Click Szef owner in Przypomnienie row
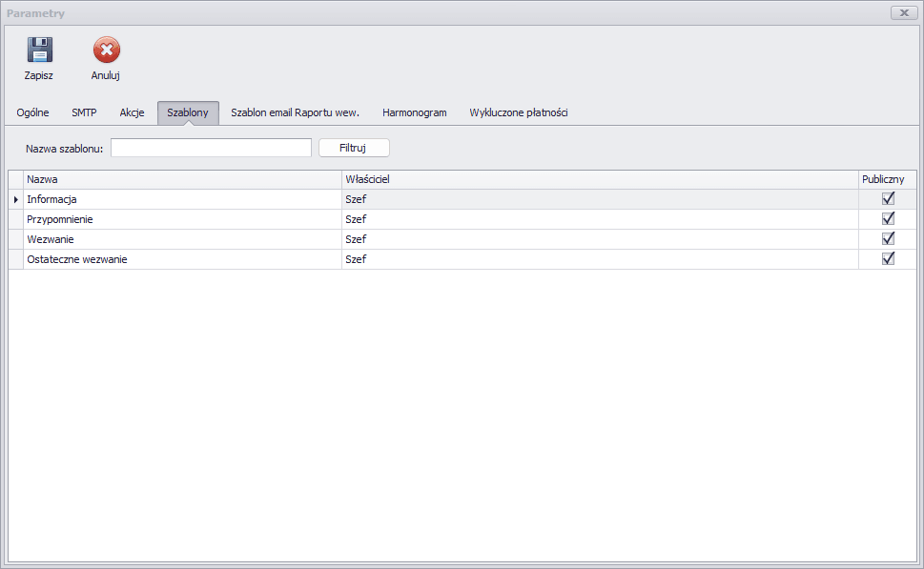924x569 pixels. [356, 219]
